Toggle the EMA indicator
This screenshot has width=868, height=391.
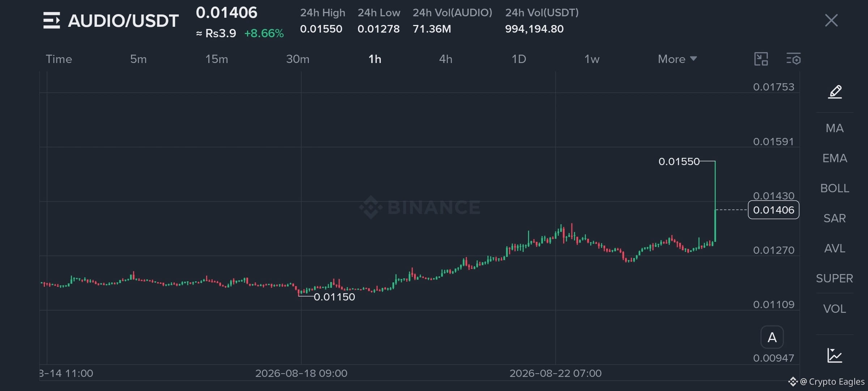pos(835,158)
